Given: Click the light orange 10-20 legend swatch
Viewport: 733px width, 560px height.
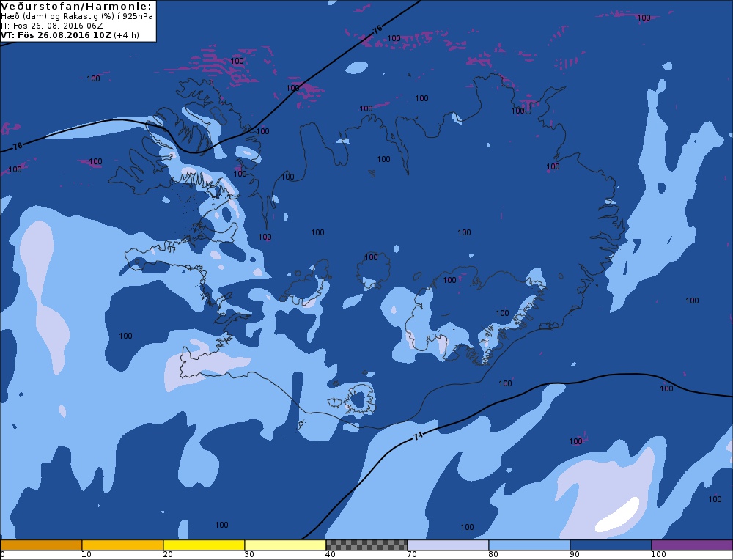Looking at the screenshot, I should [122, 545].
